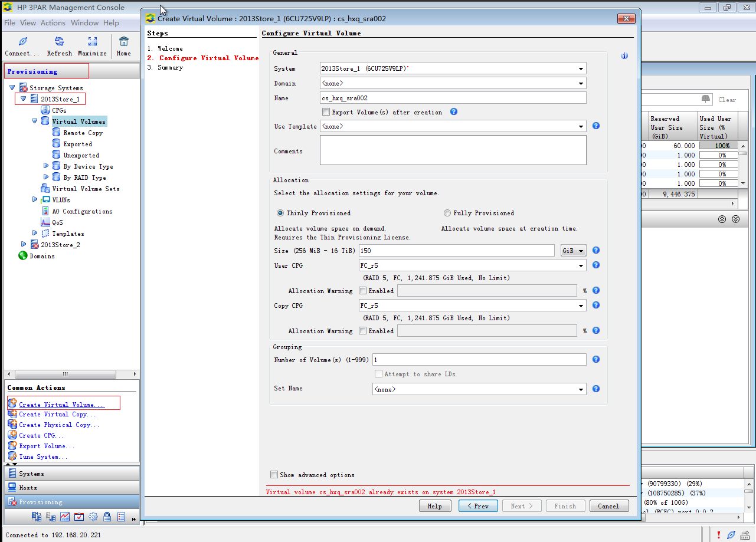This screenshot has height=542, width=756.
Task: Click the info icon in the Configure Virtual Volume header
Action: [624, 55]
